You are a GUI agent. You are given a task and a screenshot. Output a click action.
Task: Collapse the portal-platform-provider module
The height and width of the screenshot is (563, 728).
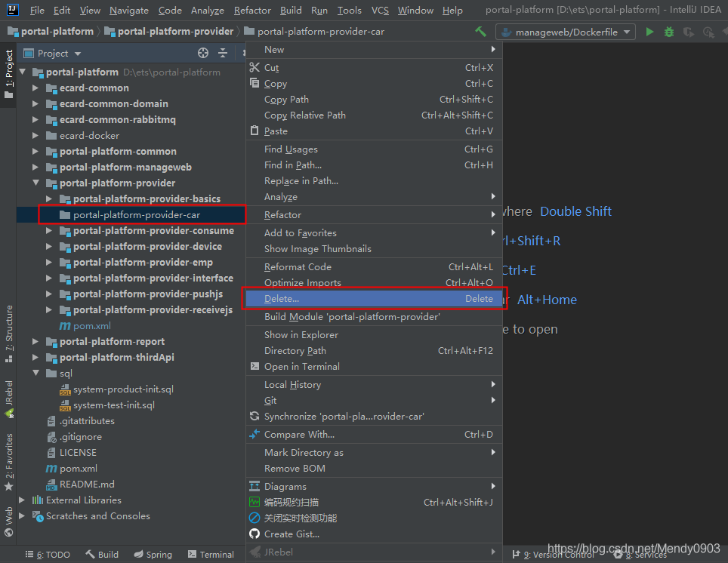click(x=35, y=183)
